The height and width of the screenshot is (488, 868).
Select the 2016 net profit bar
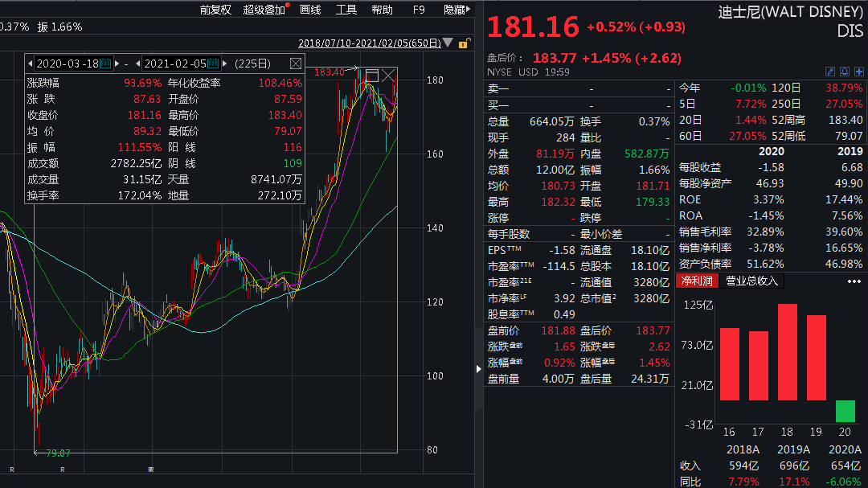pyautogui.click(x=730, y=364)
